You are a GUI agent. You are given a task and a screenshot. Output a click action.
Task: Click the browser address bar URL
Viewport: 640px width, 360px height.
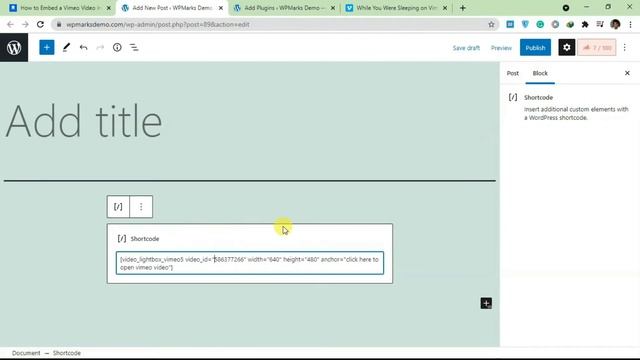pyautogui.click(x=158, y=24)
